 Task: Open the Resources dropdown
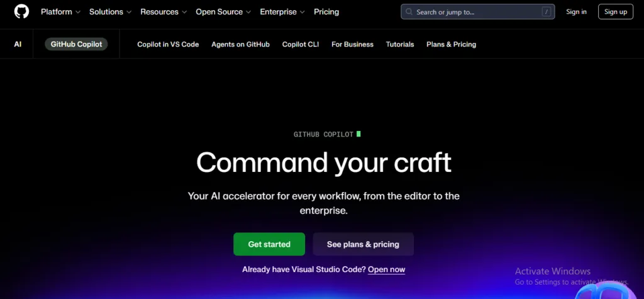click(x=164, y=12)
